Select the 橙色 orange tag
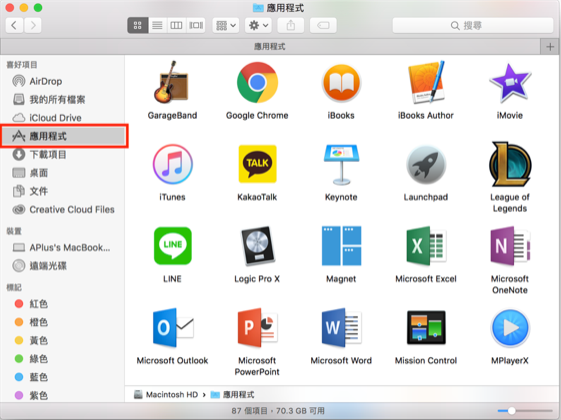 point(63,322)
